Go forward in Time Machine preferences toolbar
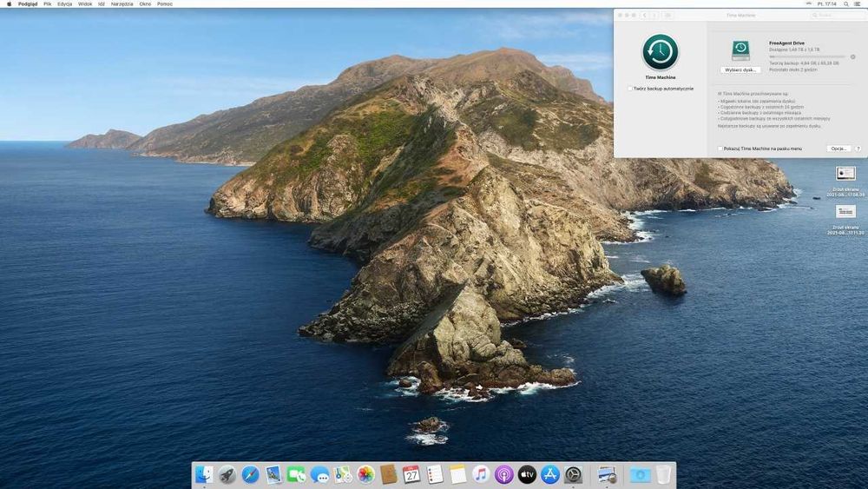This screenshot has width=868, height=489. click(x=654, y=15)
